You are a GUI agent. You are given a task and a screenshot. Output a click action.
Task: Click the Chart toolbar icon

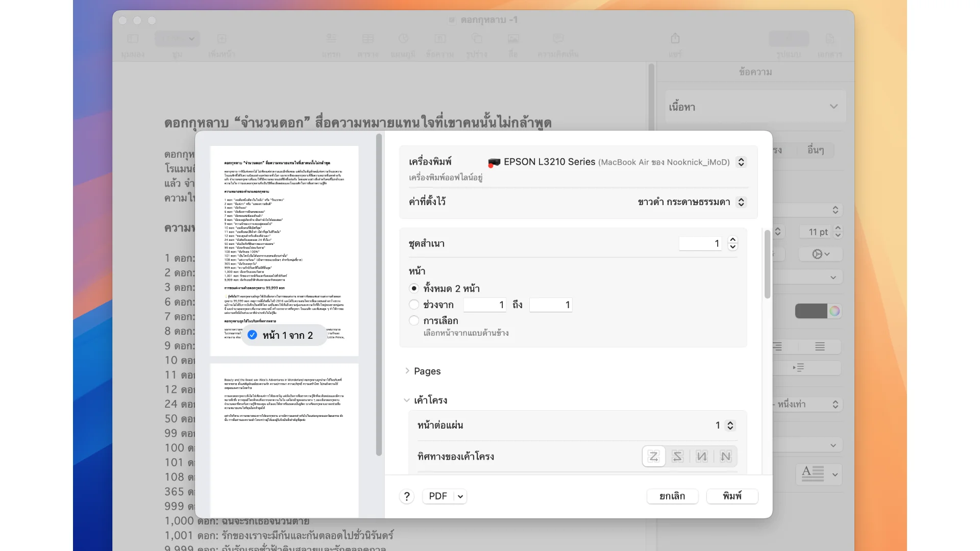coord(403,39)
